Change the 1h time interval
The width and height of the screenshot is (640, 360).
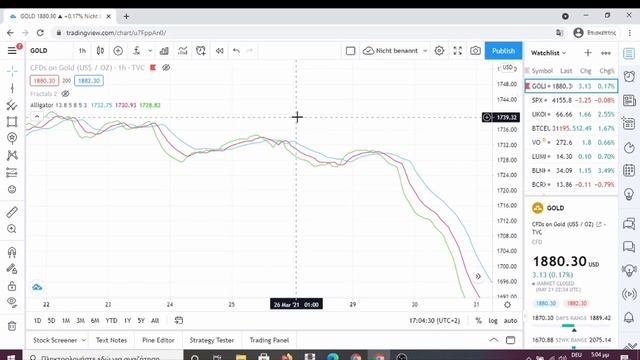click(x=82, y=51)
